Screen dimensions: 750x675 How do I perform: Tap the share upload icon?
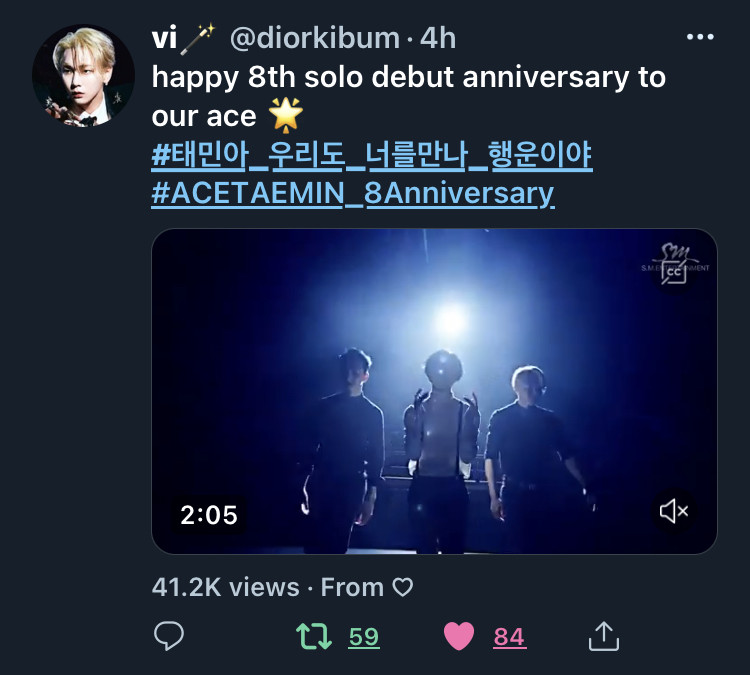pos(604,636)
